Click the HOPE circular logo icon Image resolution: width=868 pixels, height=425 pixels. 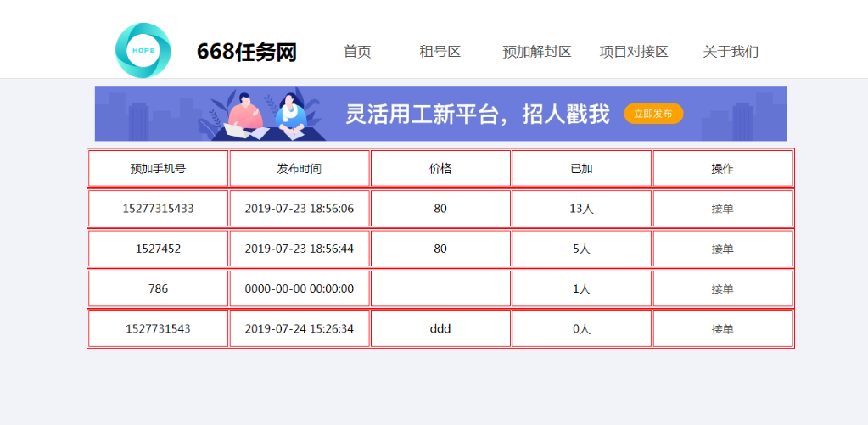coord(143,51)
